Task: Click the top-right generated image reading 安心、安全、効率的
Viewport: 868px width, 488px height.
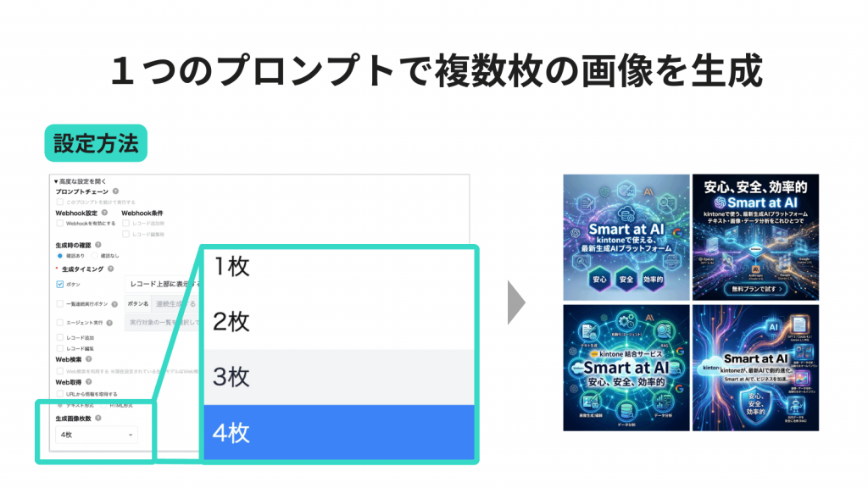Action: (x=755, y=237)
